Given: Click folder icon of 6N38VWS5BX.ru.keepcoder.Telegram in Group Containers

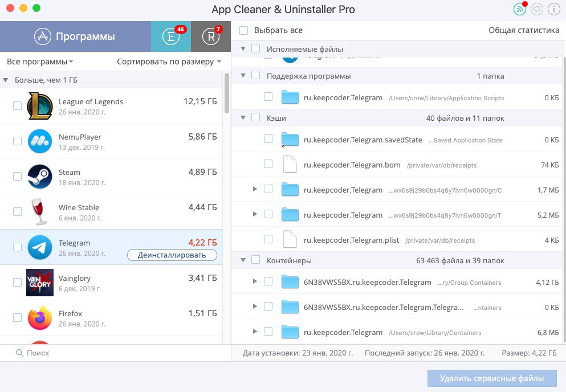Looking at the screenshot, I should (x=290, y=281).
